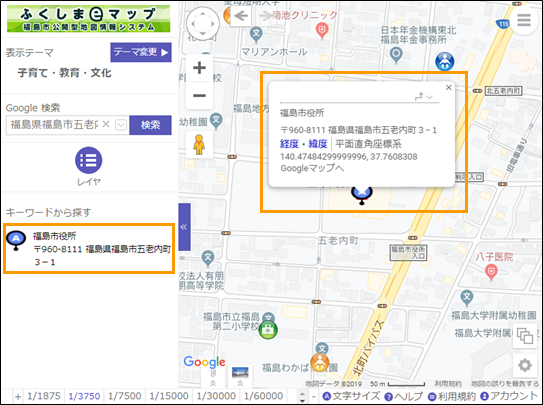Click the blue A marker in the result list

coord(16,240)
